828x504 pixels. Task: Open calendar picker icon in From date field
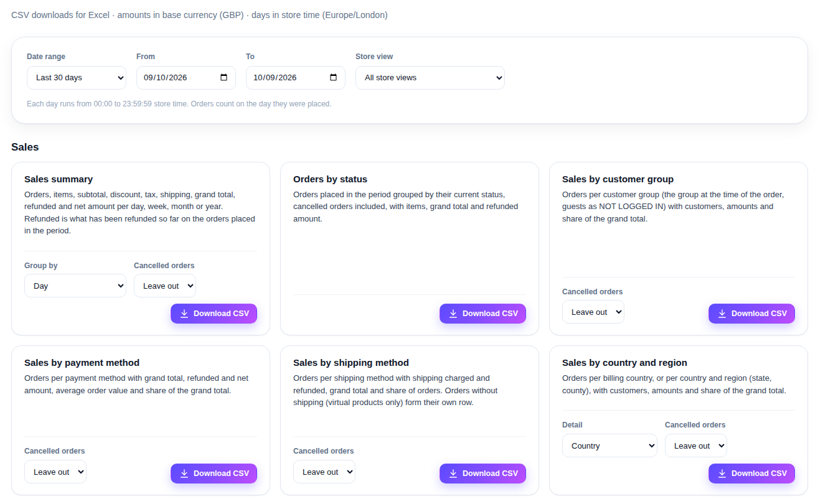224,78
